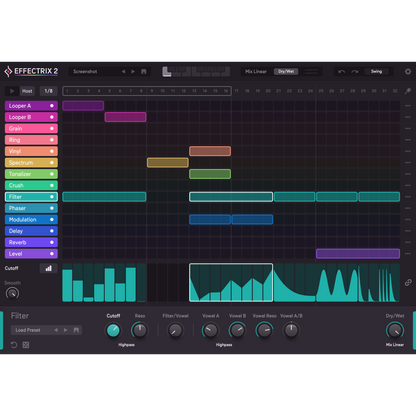Toggle Host sync mode
Image resolution: width=416 pixels, height=416 pixels.
point(27,91)
